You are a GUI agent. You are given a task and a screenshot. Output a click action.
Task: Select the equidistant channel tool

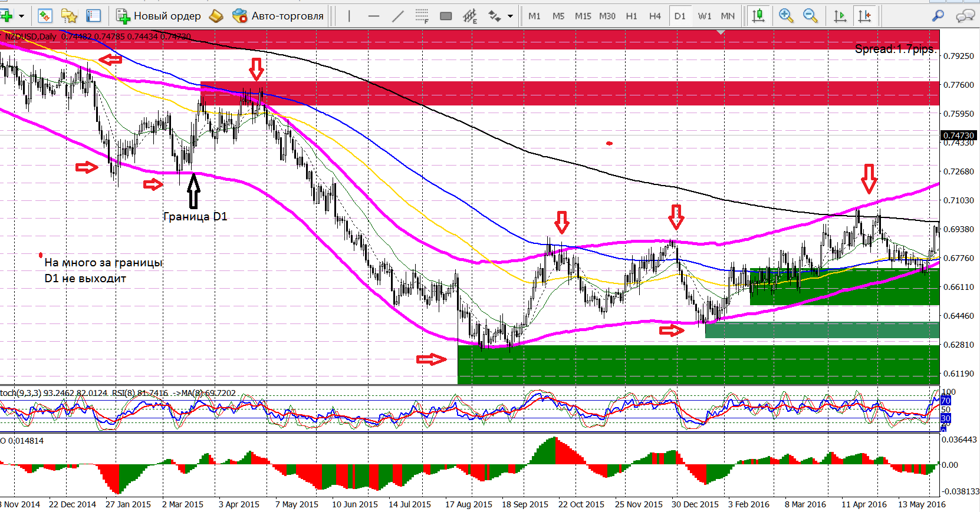[x=470, y=16]
